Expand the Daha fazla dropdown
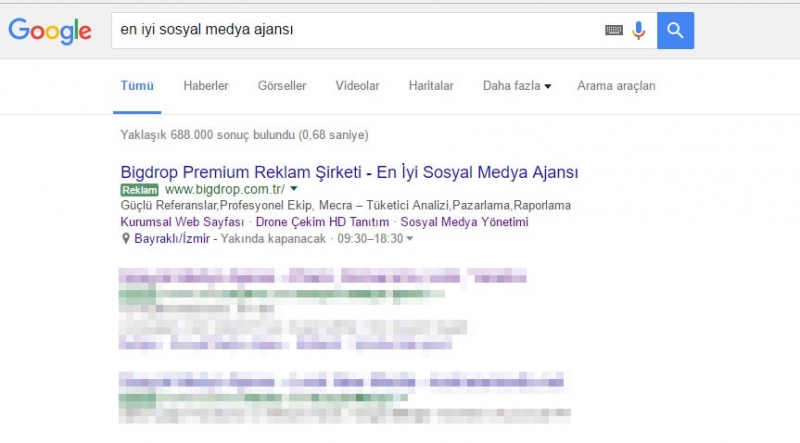The width and height of the screenshot is (800, 443). coord(517,86)
